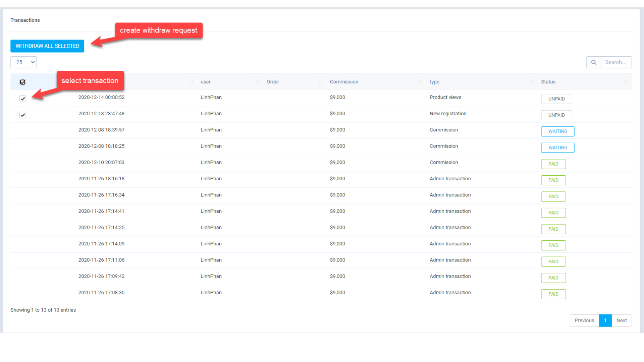Uncheck the 2020-12-13 23:47:48 transaction
The image size is (644, 362).
coord(23,115)
